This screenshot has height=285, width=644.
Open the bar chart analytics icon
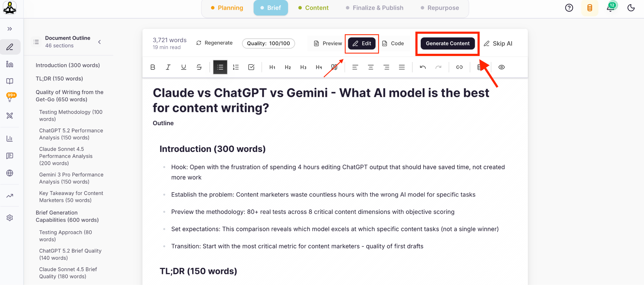pos(10,138)
